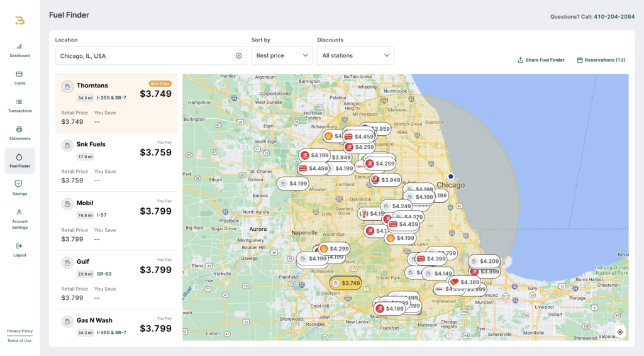The width and height of the screenshot is (644, 356).
Task: Click Share Fuel Finder
Action: pos(541,60)
